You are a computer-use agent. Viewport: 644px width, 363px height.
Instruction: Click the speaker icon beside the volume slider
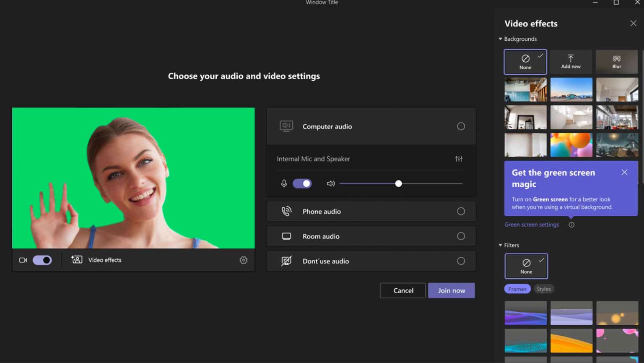pyautogui.click(x=331, y=183)
